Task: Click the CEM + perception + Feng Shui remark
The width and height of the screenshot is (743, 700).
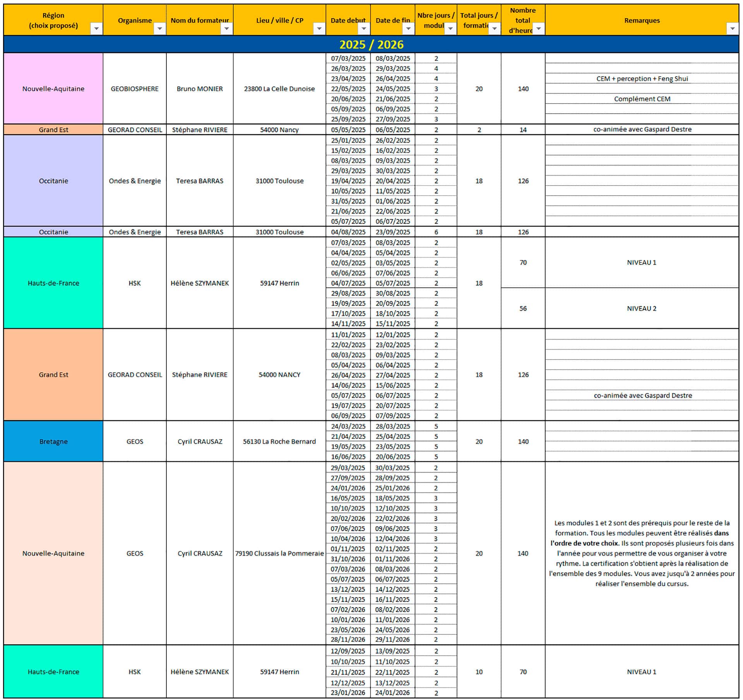Action: [642, 79]
